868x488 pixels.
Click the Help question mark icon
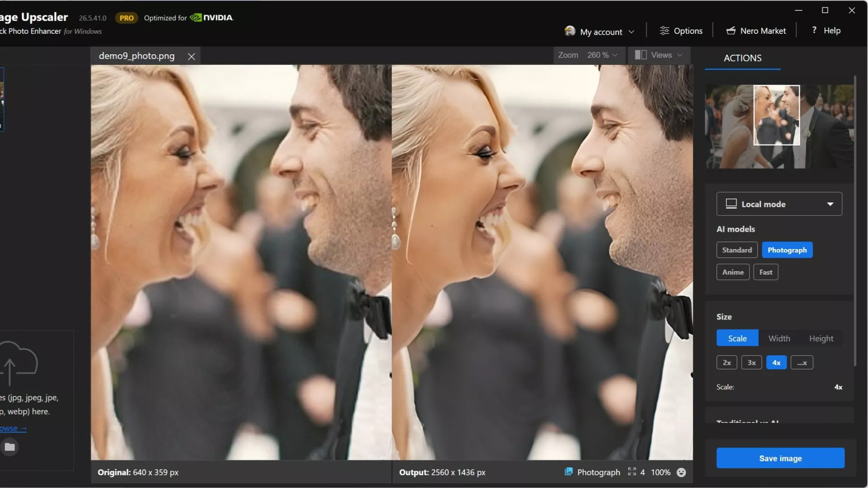click(x=814, y=30)
